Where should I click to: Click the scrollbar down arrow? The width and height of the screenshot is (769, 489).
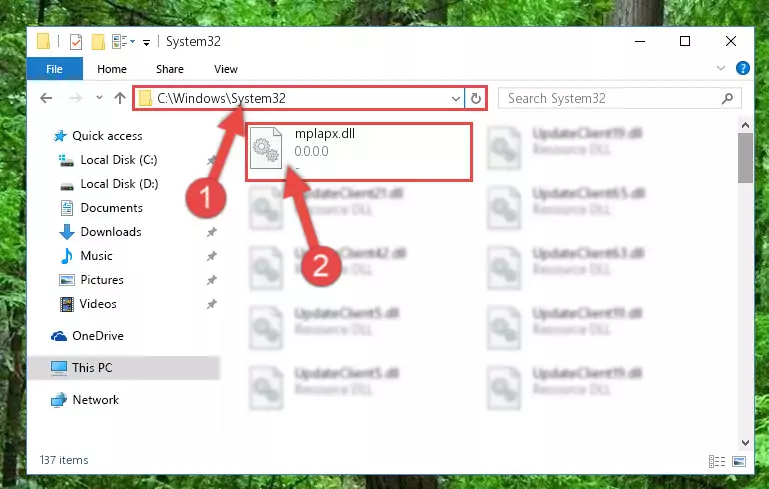click(x=745, y=443)
